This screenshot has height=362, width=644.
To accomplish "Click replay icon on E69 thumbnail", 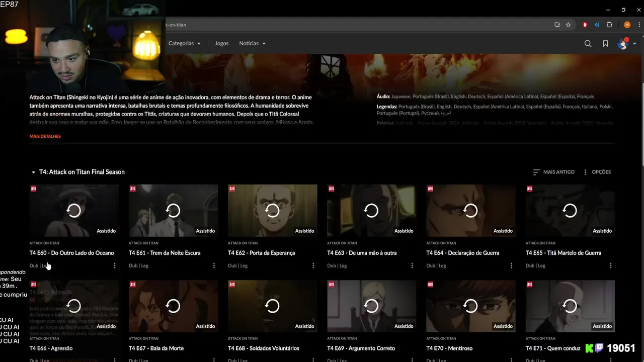I will [x=371, y=306].
